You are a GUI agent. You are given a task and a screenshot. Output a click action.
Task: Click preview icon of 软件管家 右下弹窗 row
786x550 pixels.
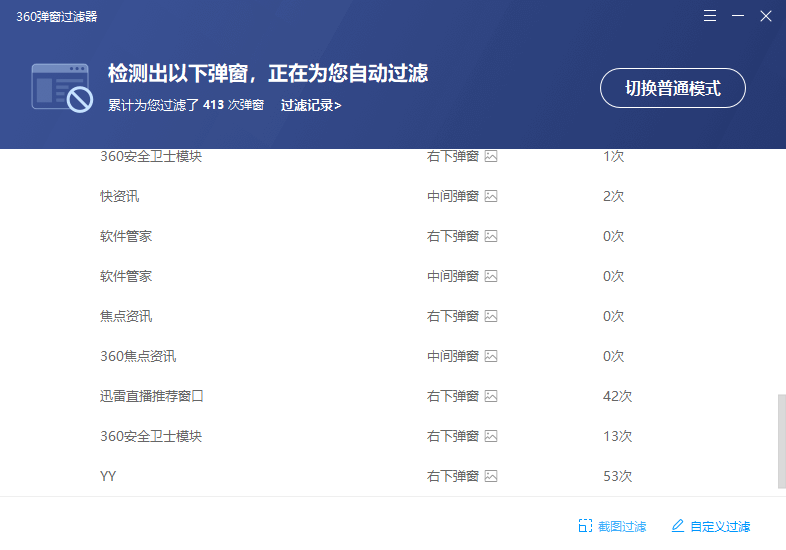tap(491, 236)
